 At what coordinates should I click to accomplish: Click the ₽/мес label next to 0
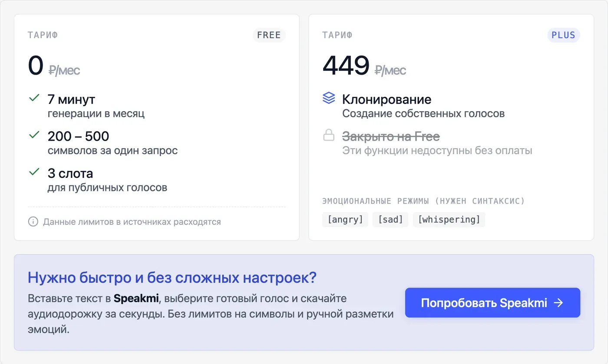click(x=64, y=70)
